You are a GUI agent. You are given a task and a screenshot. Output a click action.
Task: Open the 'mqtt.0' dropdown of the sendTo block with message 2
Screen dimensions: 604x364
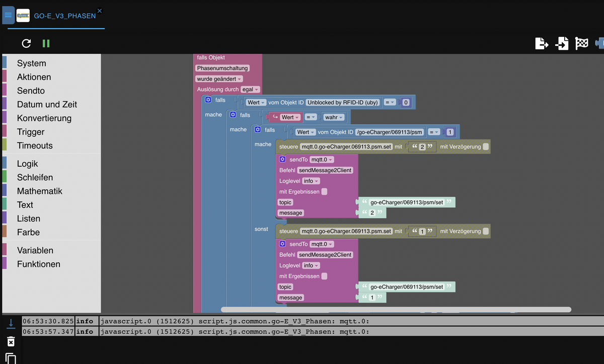[x=322, y=159]
